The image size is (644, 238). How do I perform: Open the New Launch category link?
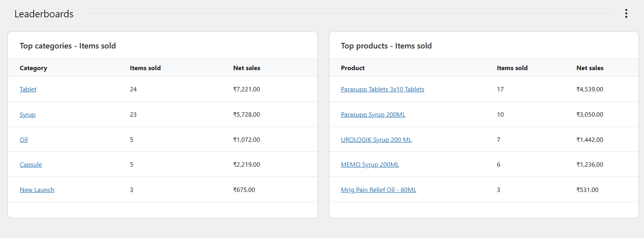click(37, 190)
